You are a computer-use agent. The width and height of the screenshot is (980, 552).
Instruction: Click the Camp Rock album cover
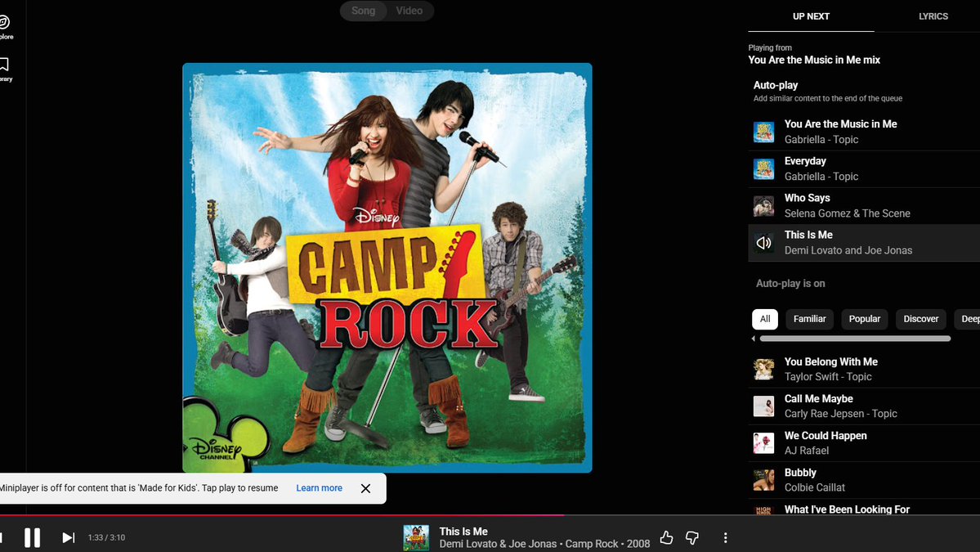tap(387, 267)
